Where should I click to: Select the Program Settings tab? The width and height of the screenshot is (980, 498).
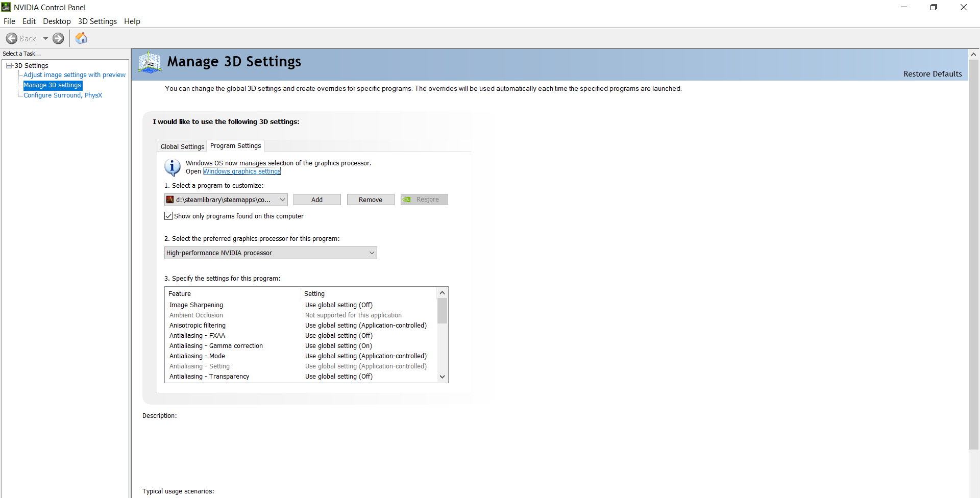235,146
